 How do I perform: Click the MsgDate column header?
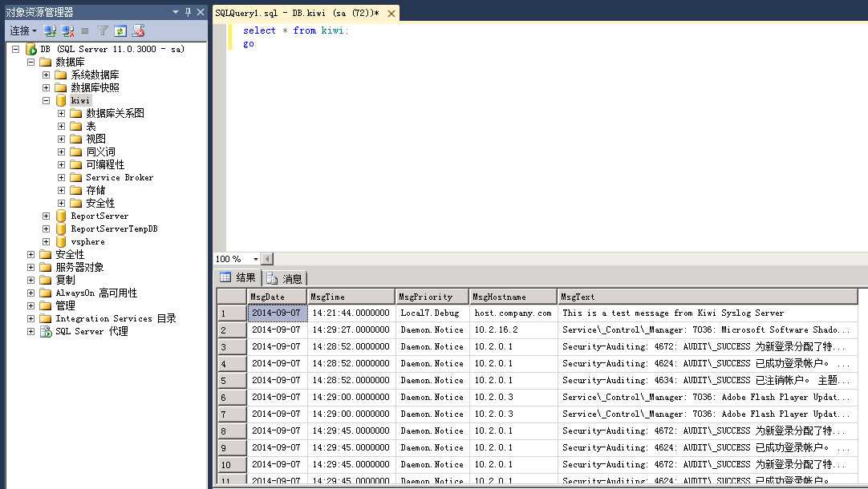277,297
